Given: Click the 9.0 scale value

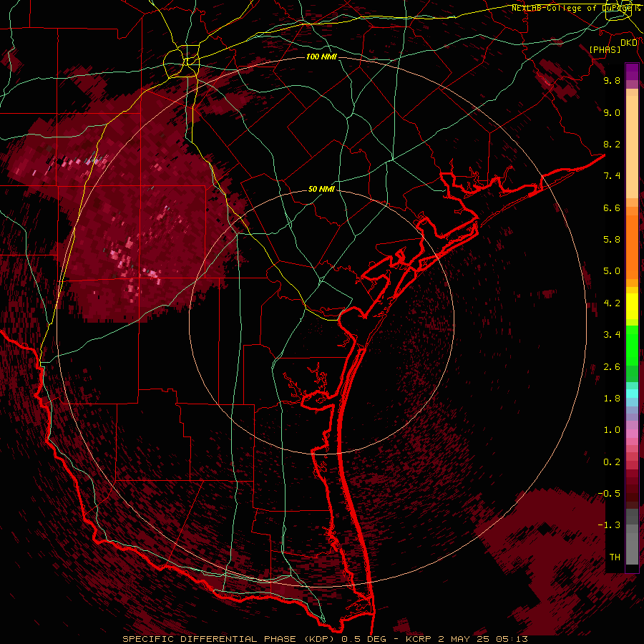Looking at the screenshot, I should [x=612, y=112].
